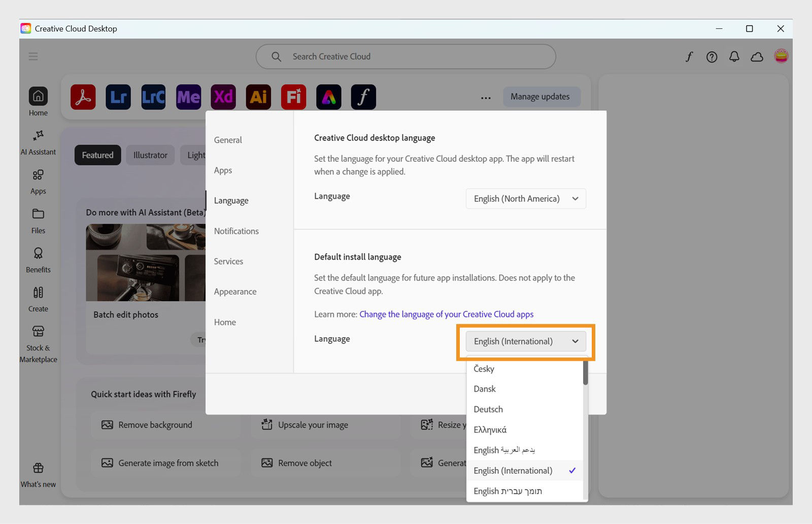Launch the Adobe XD icon
The height and width of the screenshot is (524, 812).
(x=223, y=97)
